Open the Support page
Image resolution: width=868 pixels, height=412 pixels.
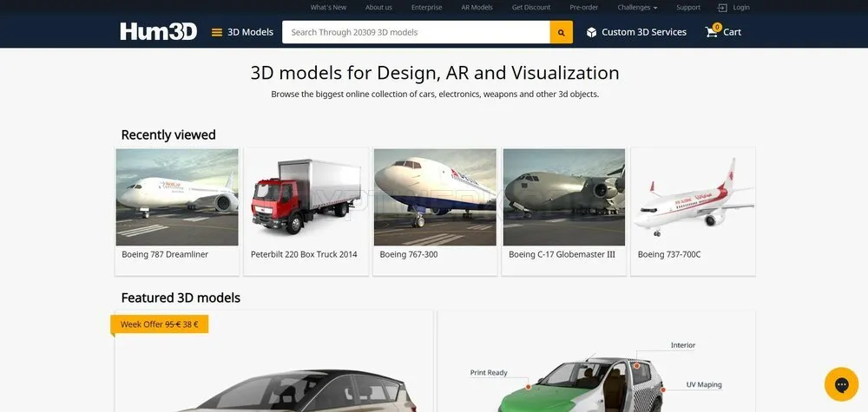[688, 8]
